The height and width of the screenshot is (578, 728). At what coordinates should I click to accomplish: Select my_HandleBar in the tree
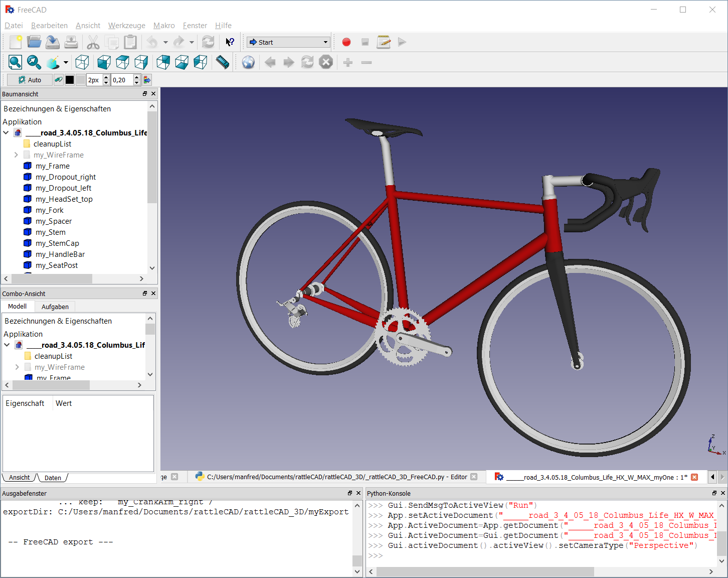pyautogui.click(x=60, y=254)
